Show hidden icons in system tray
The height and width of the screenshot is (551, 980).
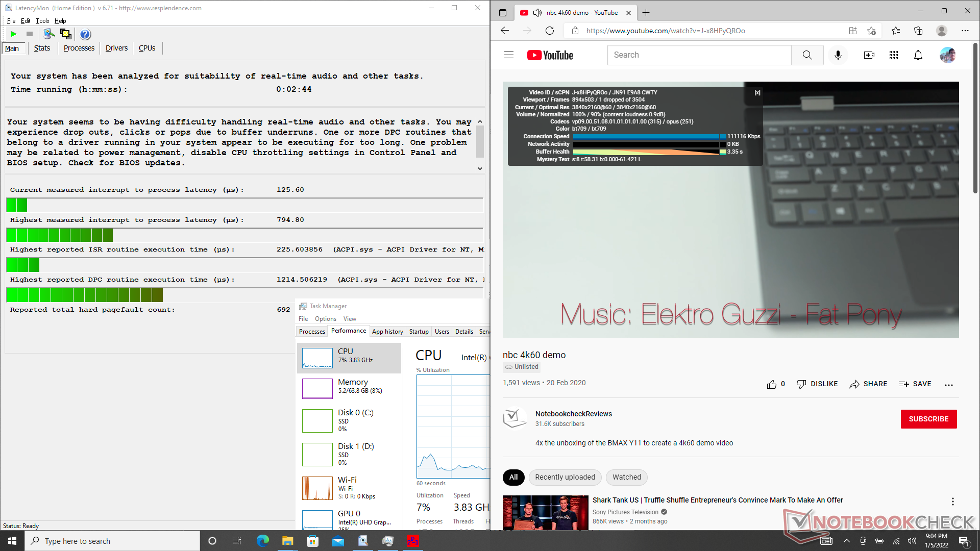click(847, 541)
